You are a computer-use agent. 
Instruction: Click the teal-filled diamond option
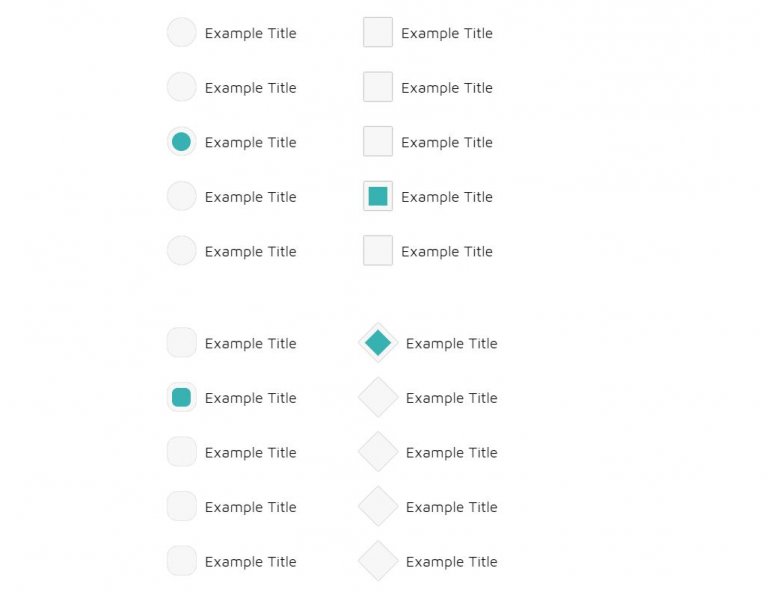(x=378, y=342)
